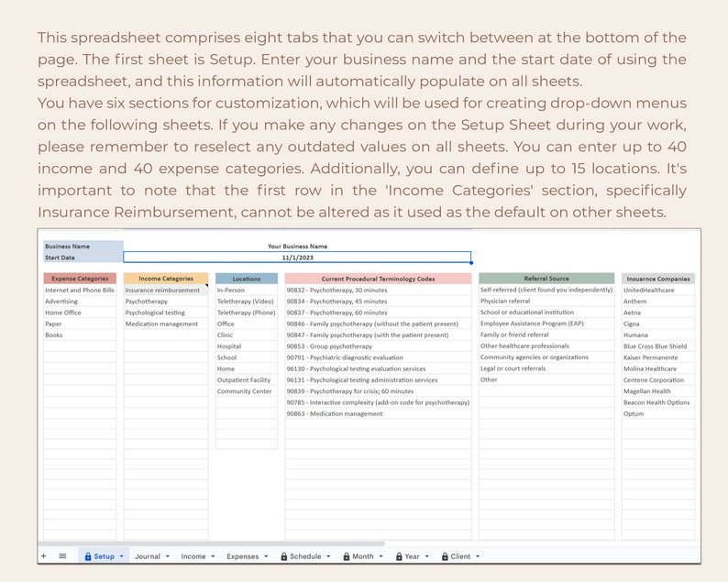Select the Kaiser Permanente cell
This screenshot has height=582, width=728.
[x=658, y=357]
